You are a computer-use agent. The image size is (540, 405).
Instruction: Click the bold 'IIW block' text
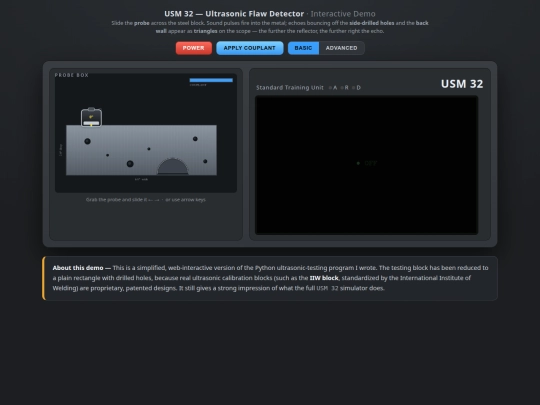point(324,278)
